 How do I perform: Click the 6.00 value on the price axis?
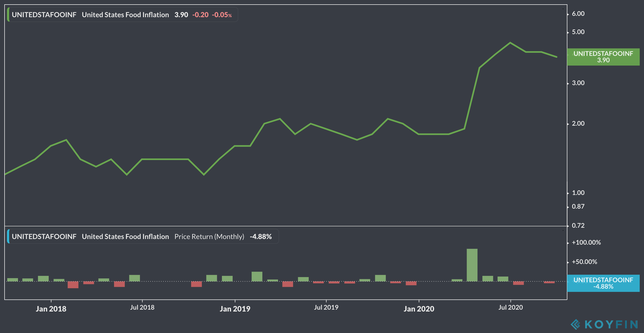(578, 14)
